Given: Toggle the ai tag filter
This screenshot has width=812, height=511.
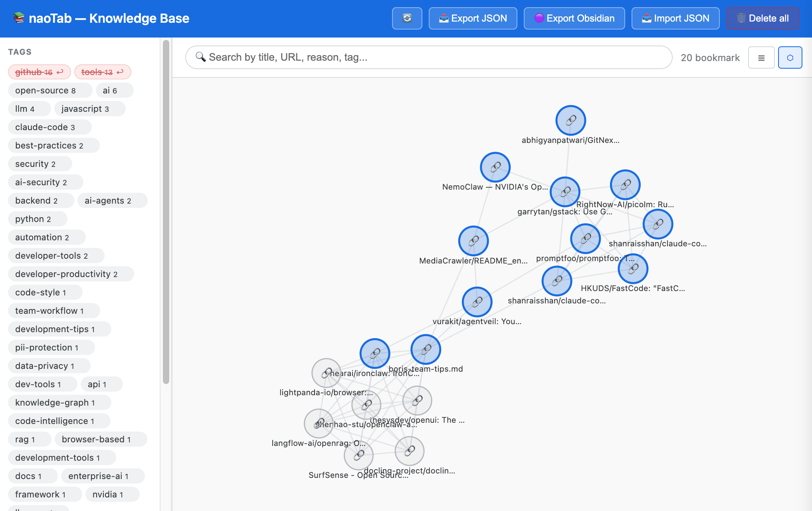Looking at the screenshot, I should pos(115,90).
